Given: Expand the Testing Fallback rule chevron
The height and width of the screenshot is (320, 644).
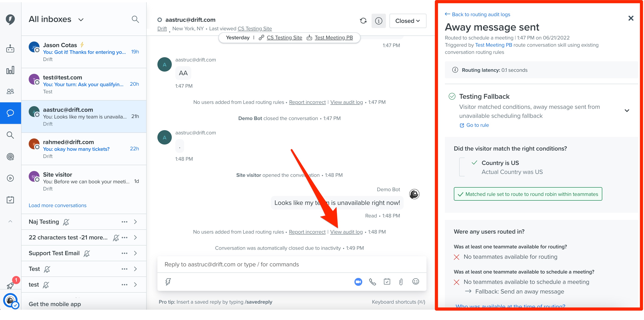Looking at the screenshot, I should [627, 111].
